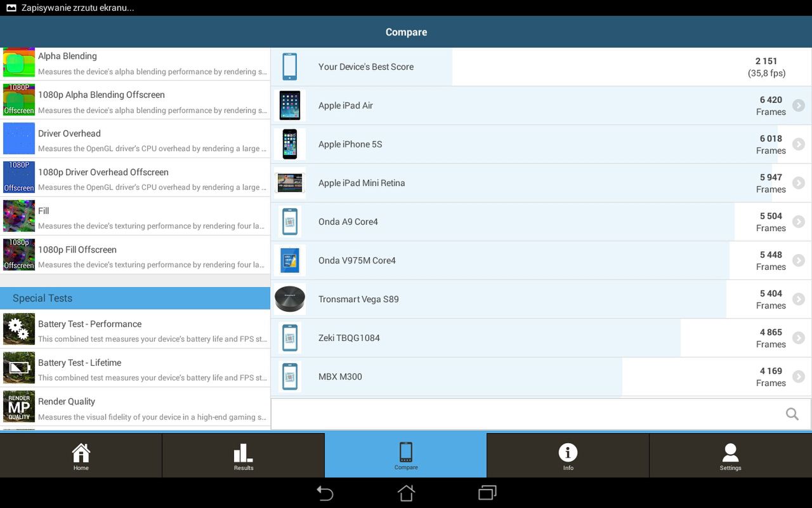Image resolution: width=812 pixels, height=508 pixels.
Task: Select the Special Tests section header
Action: (135, 298)
